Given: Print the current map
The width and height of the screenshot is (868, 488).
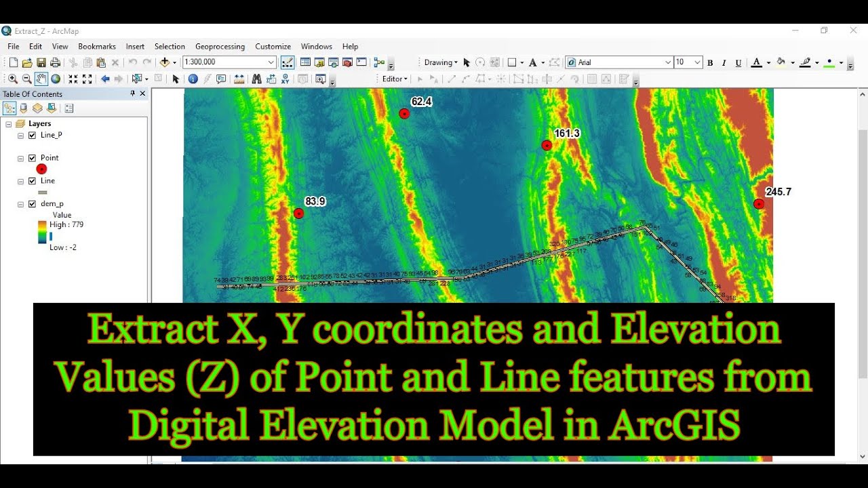Looking at the screenshot, I should pyautogui.click(x=56, y=62).
